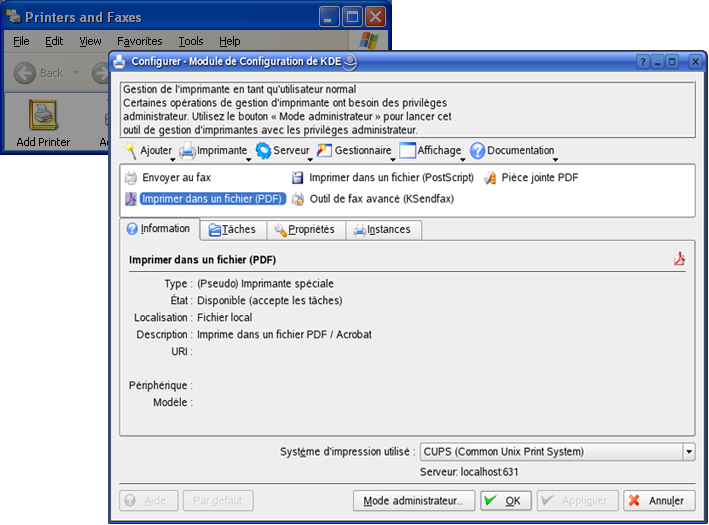Screen dimensions: 709x525
Task: Click the title bar help question mark
Action: (643, 61)
